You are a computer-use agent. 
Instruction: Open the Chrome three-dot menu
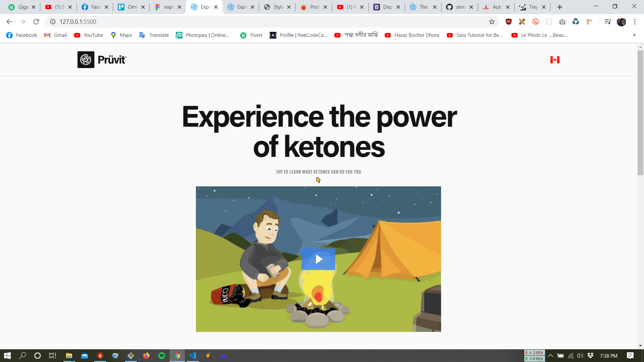click(635, 21)
